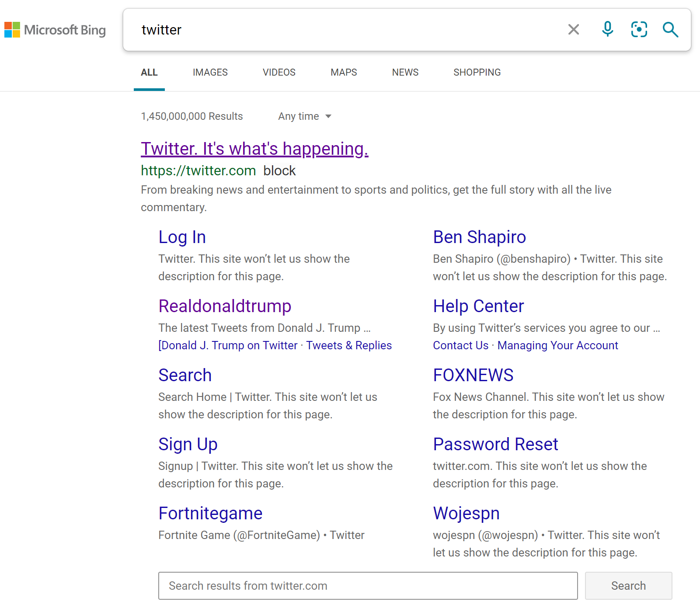Open the NEWS tab
Screen dimensions: 700x605
pos(405,72)
